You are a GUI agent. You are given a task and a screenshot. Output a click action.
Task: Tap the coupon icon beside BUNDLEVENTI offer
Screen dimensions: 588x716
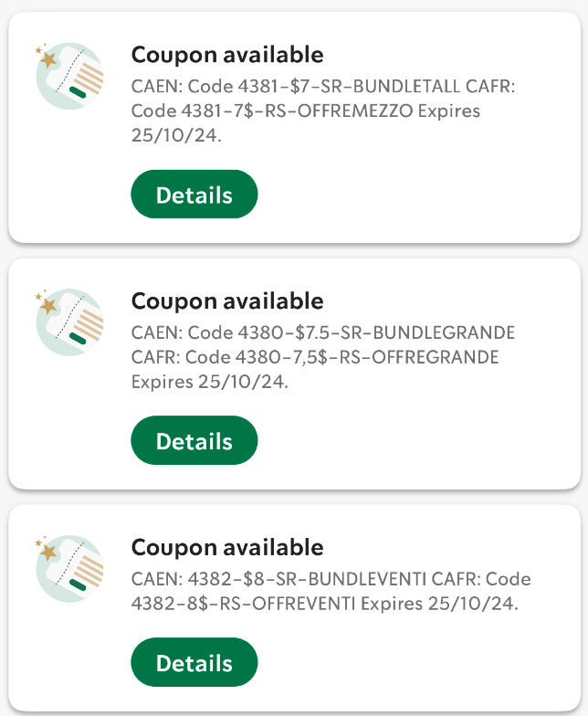pos(69,568)
